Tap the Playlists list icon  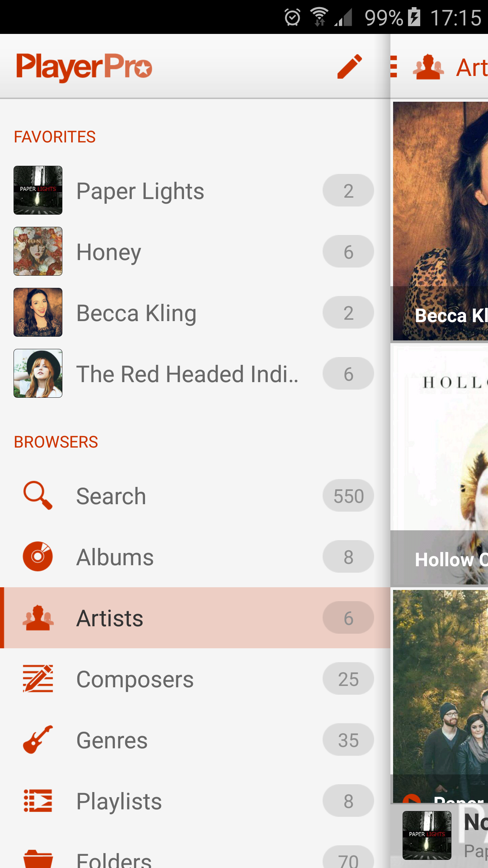coord(38,801)
